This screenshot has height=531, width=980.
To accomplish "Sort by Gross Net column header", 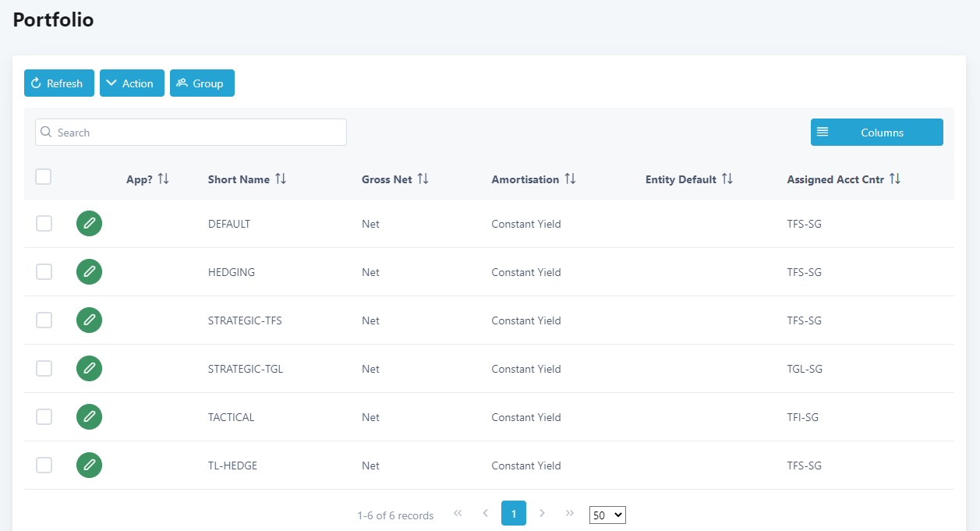I will click(387, 179).
